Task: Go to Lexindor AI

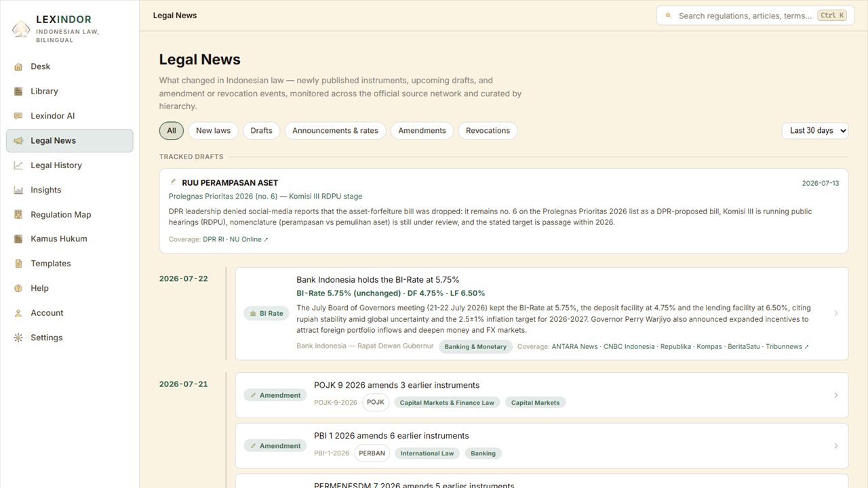Action: (69, 116)
